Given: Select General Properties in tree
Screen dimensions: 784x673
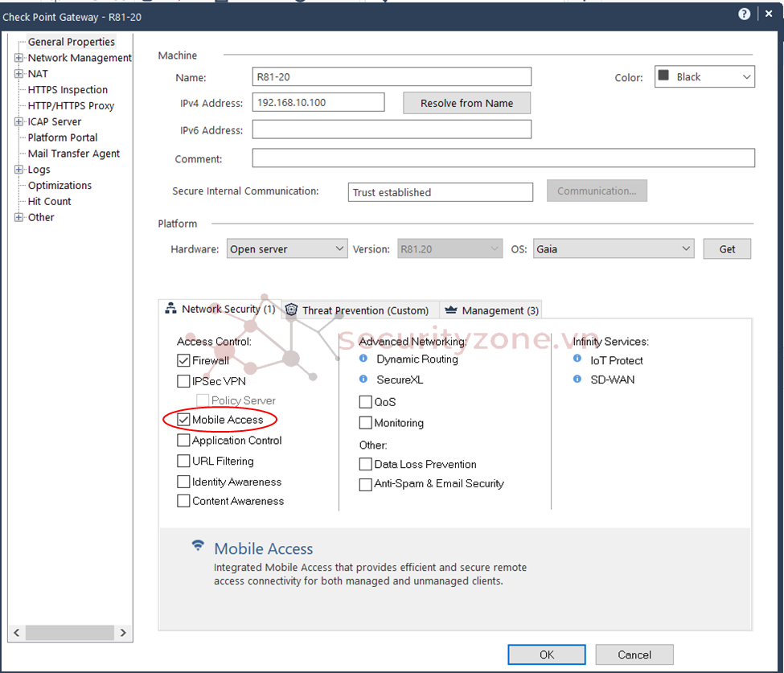Looking at the screenshot, I should pos(71,42).
